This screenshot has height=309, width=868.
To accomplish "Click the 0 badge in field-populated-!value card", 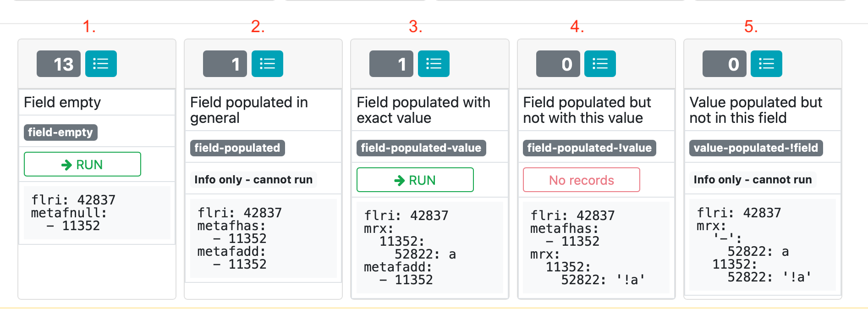I will click(558, 64).
